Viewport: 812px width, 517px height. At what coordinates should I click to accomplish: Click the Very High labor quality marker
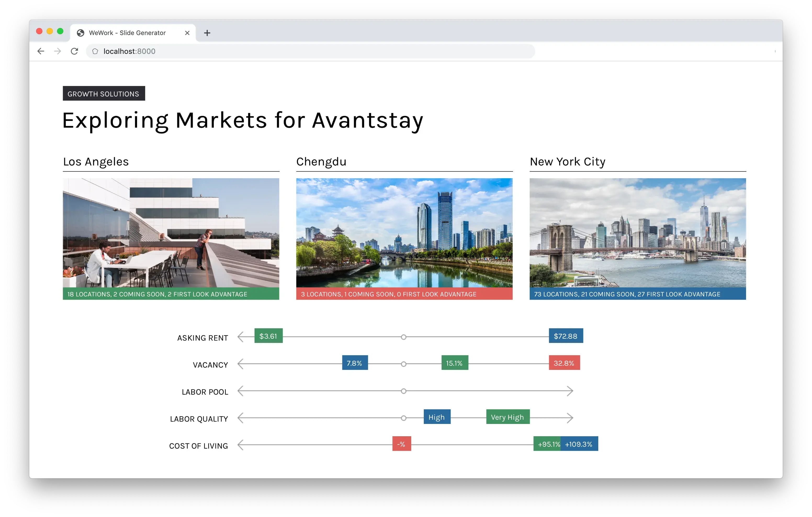click(x=507, y=417)
